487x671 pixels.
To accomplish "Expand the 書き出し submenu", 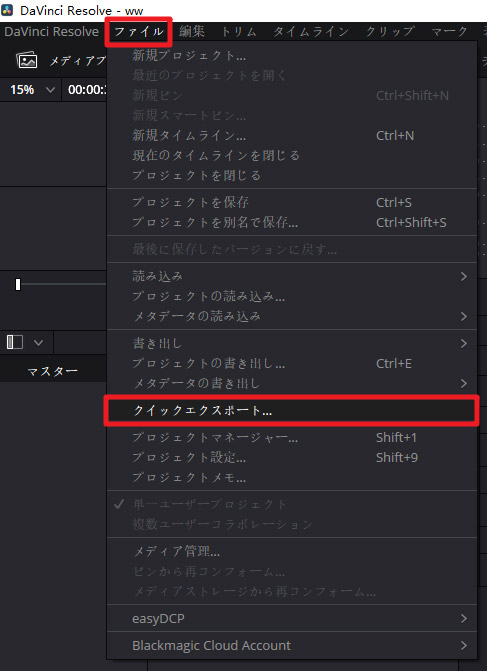I will click(291, 343).
